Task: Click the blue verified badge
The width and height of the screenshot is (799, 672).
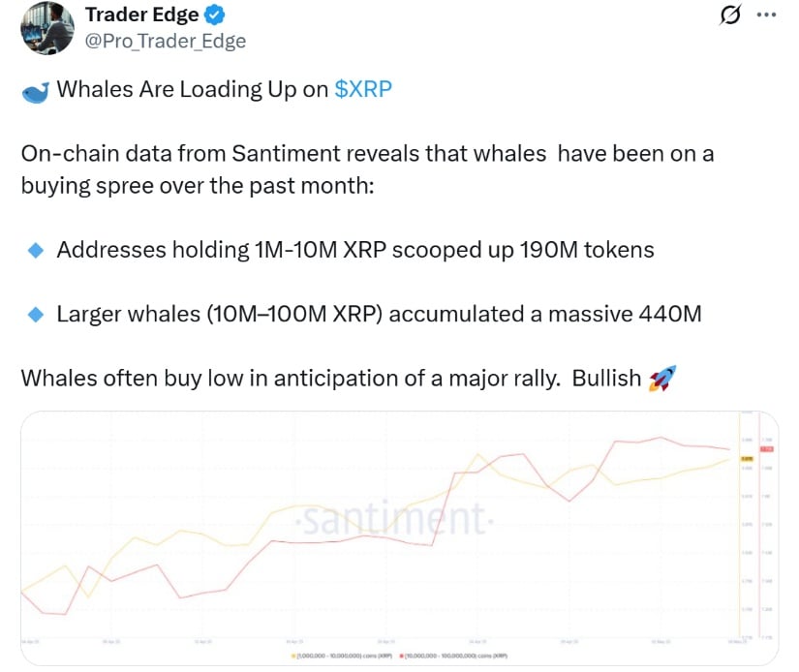Action: (x=215, y=15)
